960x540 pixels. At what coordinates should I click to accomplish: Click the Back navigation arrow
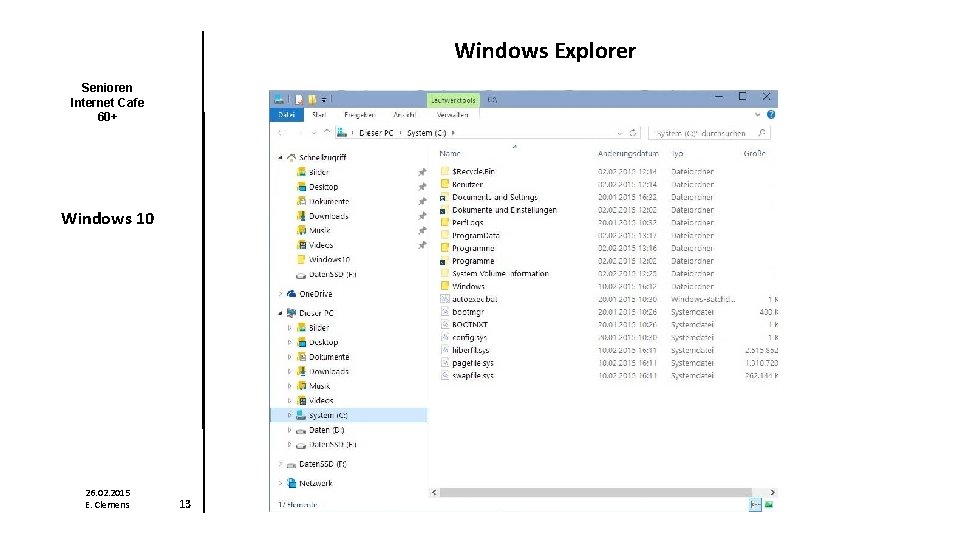282,133
